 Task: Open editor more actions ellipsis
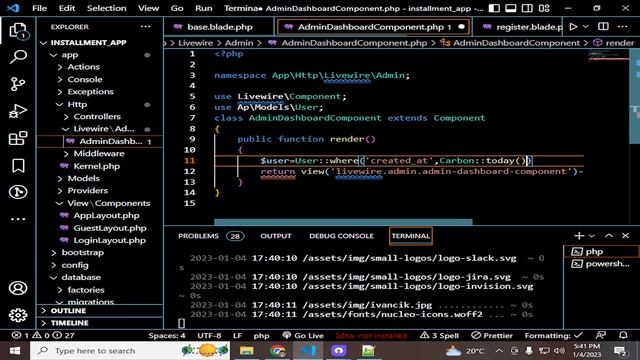tap(622, 27)
